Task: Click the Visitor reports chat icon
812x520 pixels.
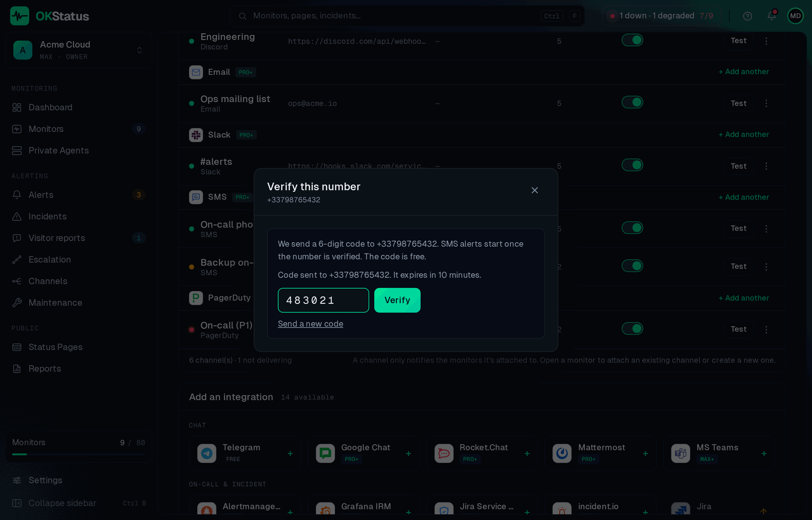Action: tap(17, 238)
